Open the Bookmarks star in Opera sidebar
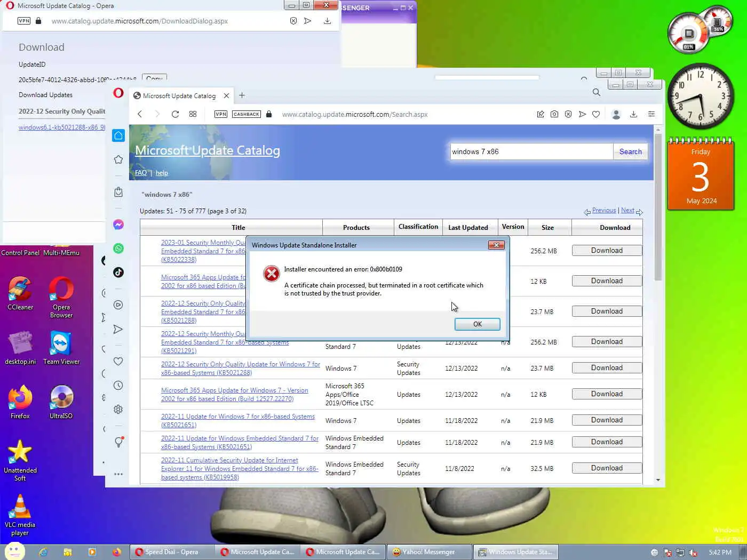Image resolution: width=747 pixels, height=560 pixels. (118, 159)
